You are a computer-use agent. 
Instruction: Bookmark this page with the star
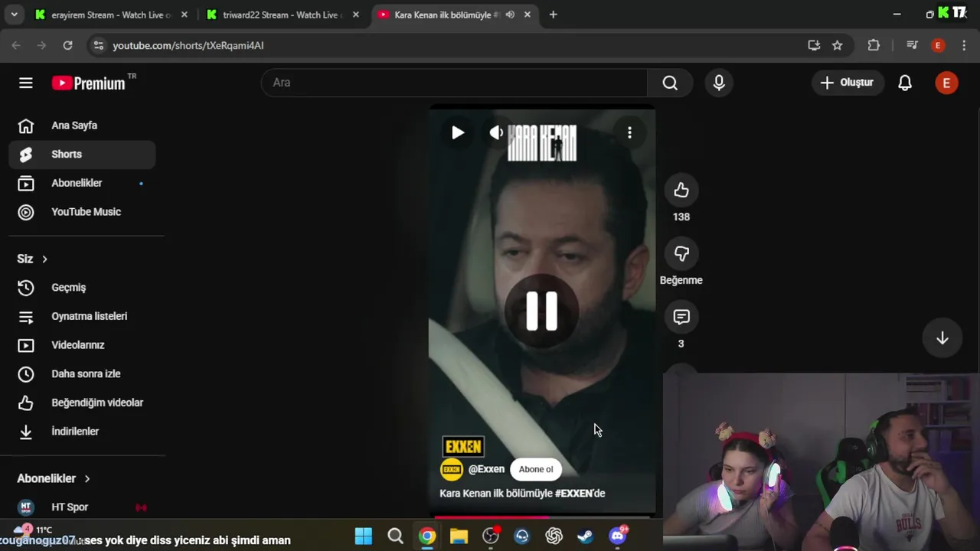(838, 45)
